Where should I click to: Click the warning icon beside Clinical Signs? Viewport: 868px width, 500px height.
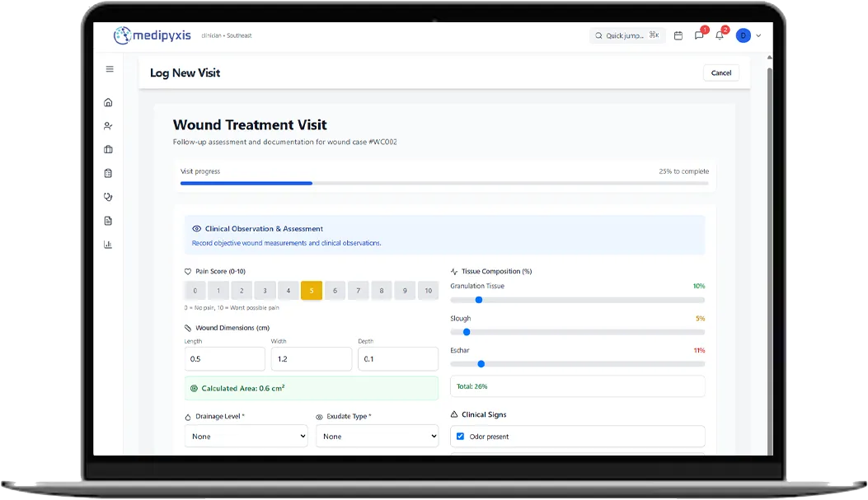(x=454, y=414)
